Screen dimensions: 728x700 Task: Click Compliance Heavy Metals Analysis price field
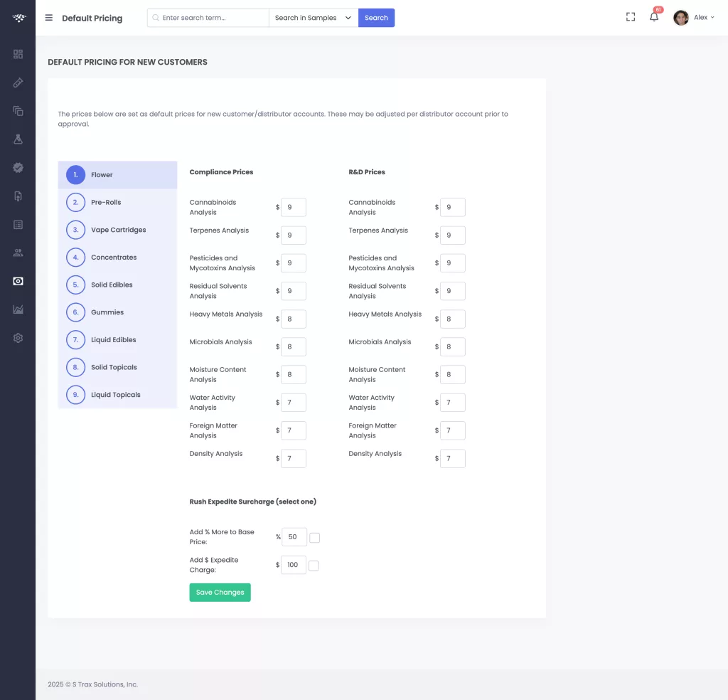point(294,319)
